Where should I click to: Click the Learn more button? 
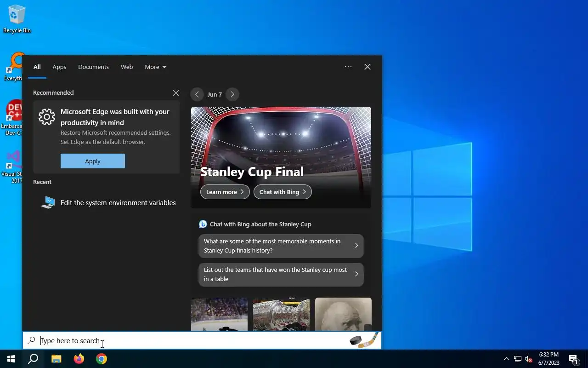click(225, 192)
